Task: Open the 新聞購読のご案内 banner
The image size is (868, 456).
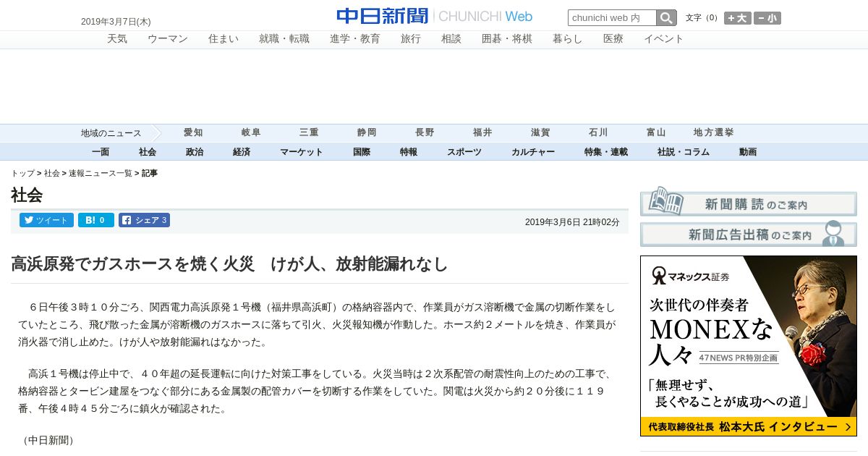Action: pyautogui.click(x=749, y=201)
